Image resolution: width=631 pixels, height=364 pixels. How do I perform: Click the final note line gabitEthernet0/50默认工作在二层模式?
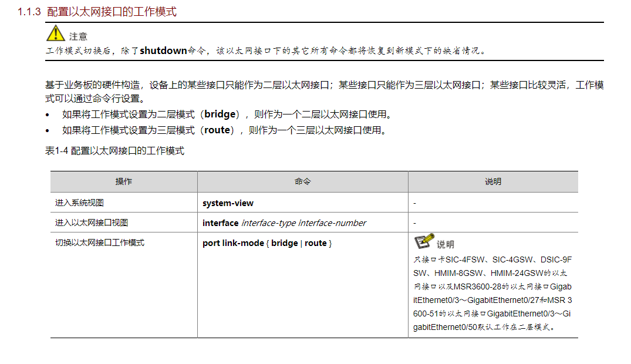coord(484,327)
